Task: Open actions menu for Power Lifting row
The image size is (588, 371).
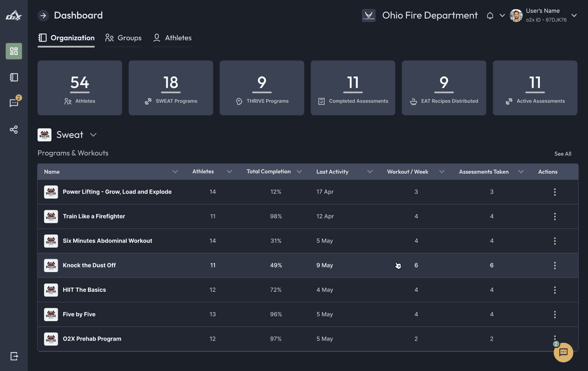Action: (555, 192)
